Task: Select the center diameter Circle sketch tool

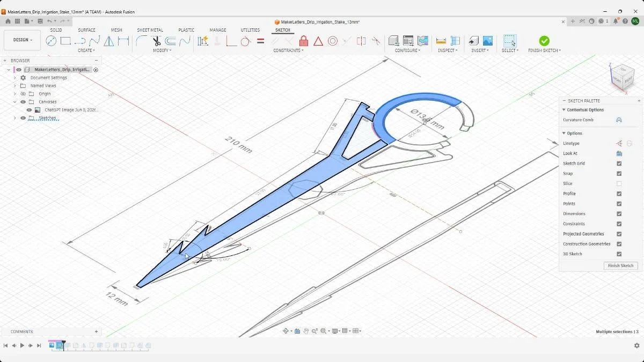Action: 51,41
